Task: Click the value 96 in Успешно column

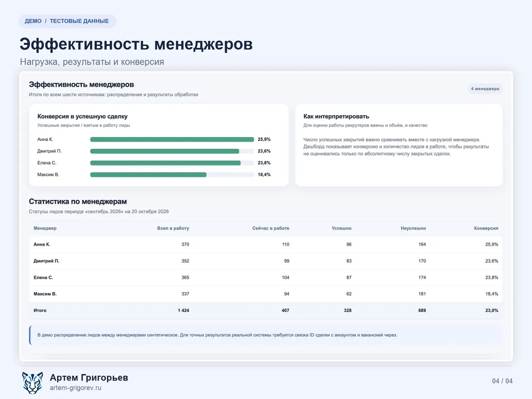Action: pos(349,244)
